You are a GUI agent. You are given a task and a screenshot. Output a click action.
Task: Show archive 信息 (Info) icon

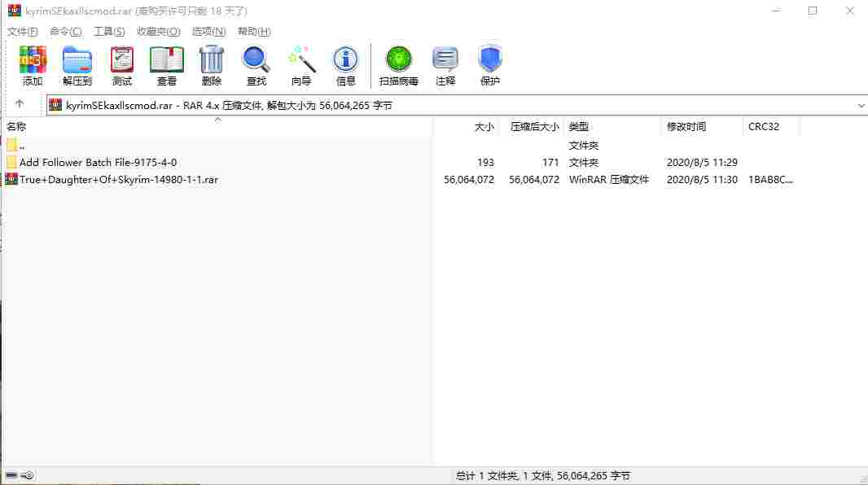point(345,65)
